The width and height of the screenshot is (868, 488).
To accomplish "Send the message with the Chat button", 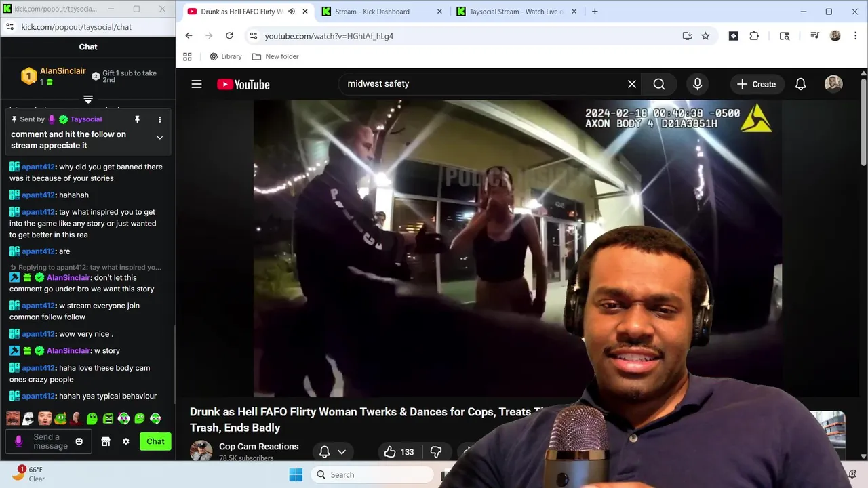I will (x=155, y=441).
